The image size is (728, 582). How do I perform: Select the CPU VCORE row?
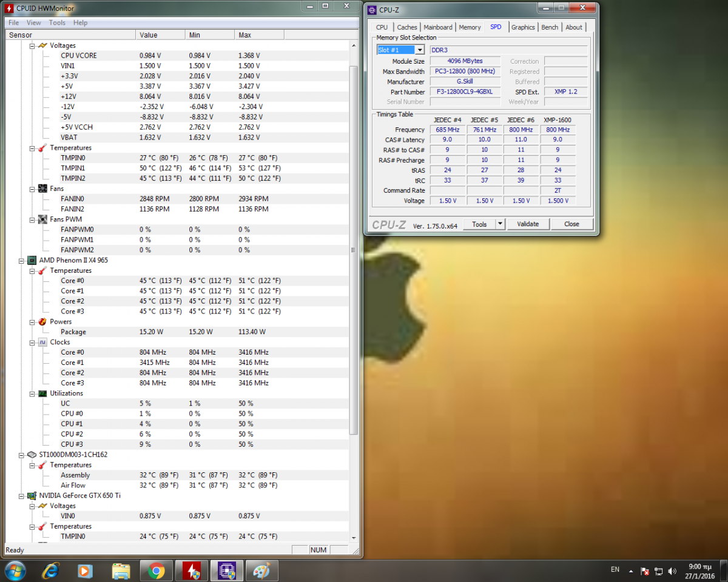tap(176, 56)
